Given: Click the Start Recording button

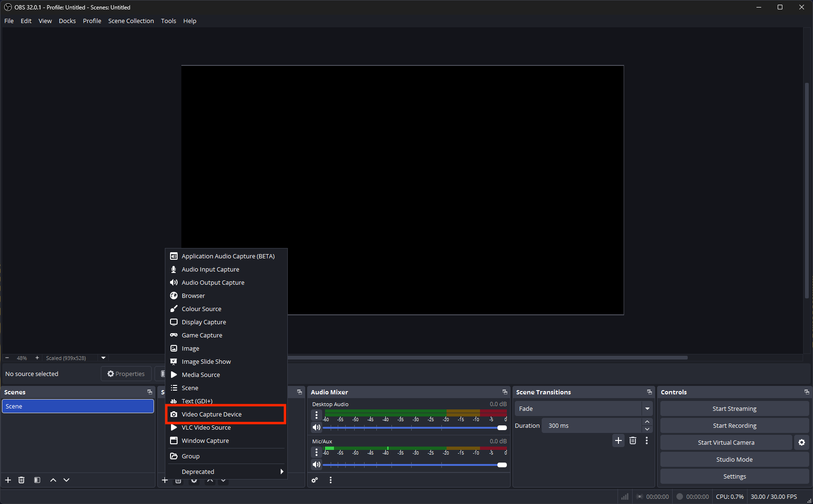Looking at the screenshot, I should tap(734, 425).
